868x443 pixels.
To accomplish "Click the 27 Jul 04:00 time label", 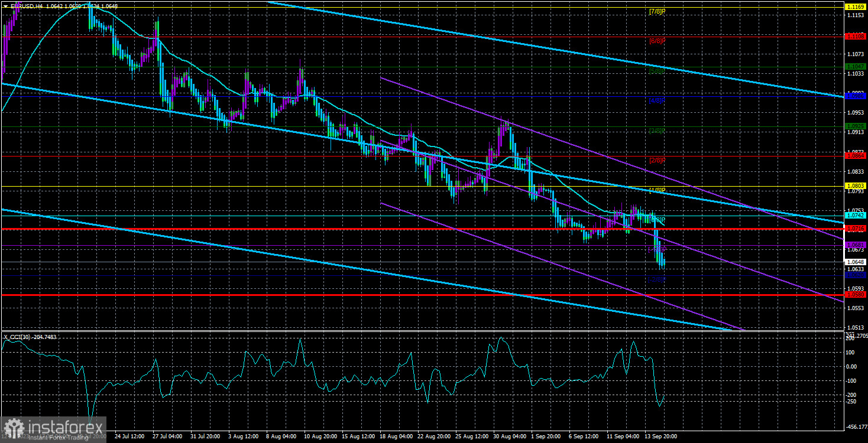I will (x=169, y=437).
